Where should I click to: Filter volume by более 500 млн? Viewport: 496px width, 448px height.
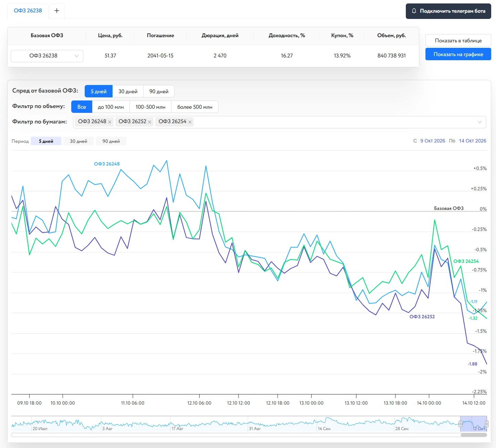(195, 107)
